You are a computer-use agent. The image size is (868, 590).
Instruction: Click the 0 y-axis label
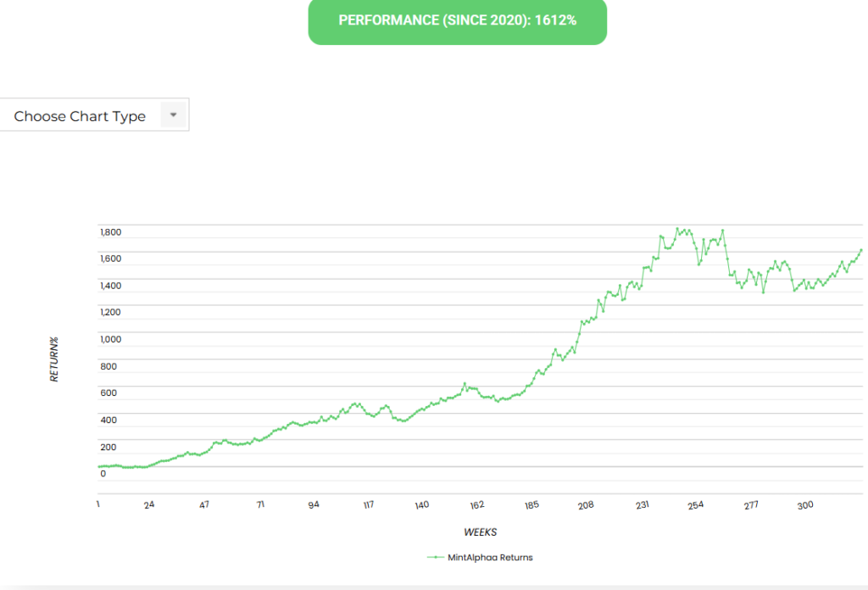click(103, 474)
